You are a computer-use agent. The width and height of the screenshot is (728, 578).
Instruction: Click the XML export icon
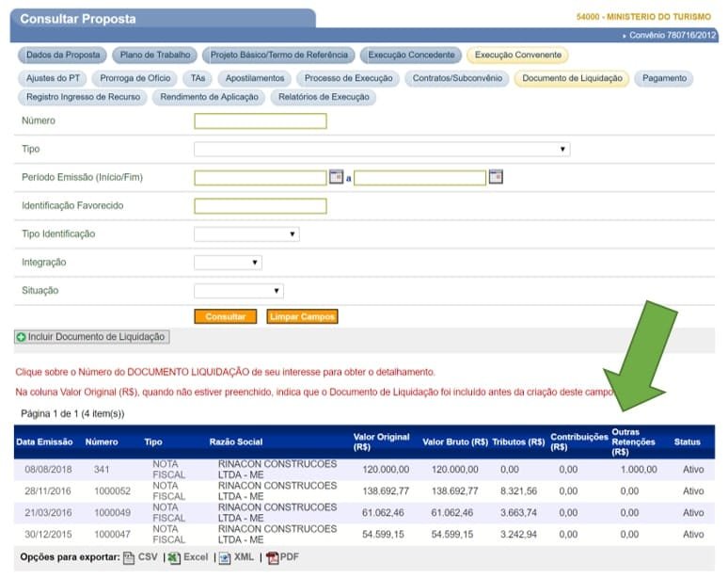(225, 557)
